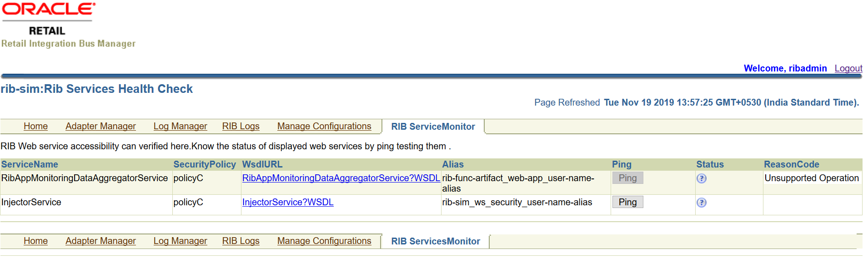
Task: Open Adapter Manager in the top navigation
Action: pyautogui.click(x=100, y=126)
